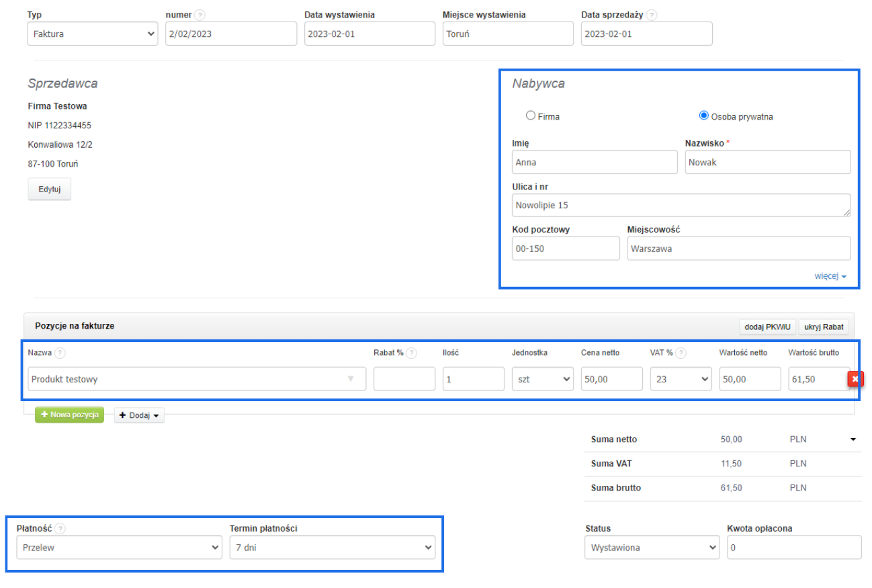This screenshot has width=872, height=588.
Task: Click help icon next to numer label
Action: point(201,15)
